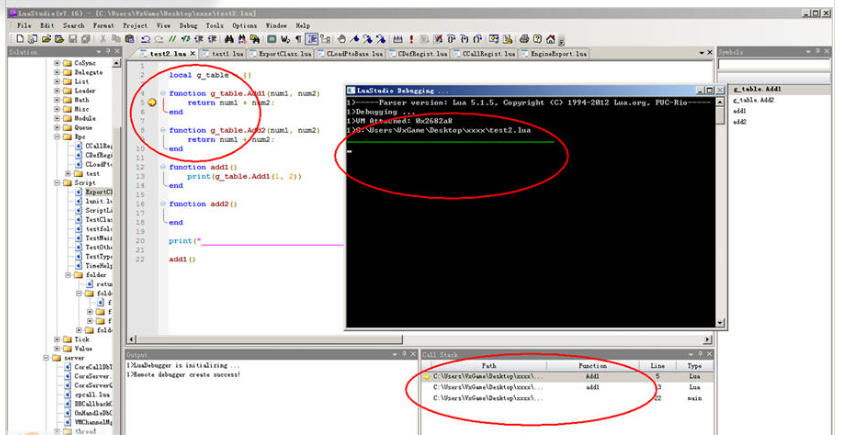The image size is (843, 435).
Task: Switch to the test1.lua tab
Action: [223, 54]
